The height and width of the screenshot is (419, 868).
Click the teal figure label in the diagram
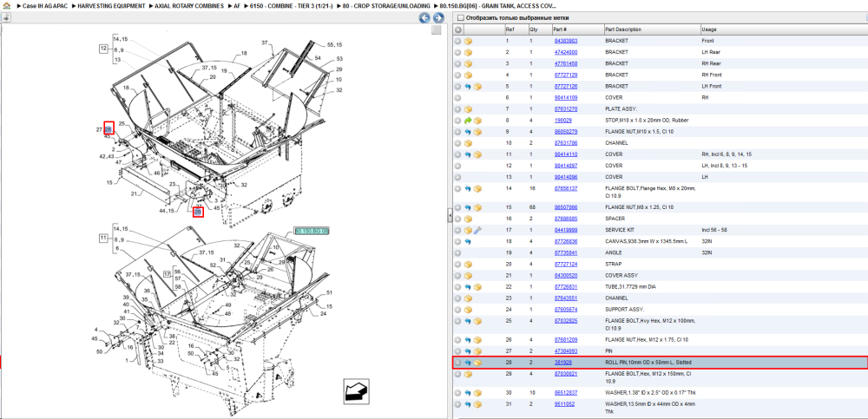coord(312,231)
